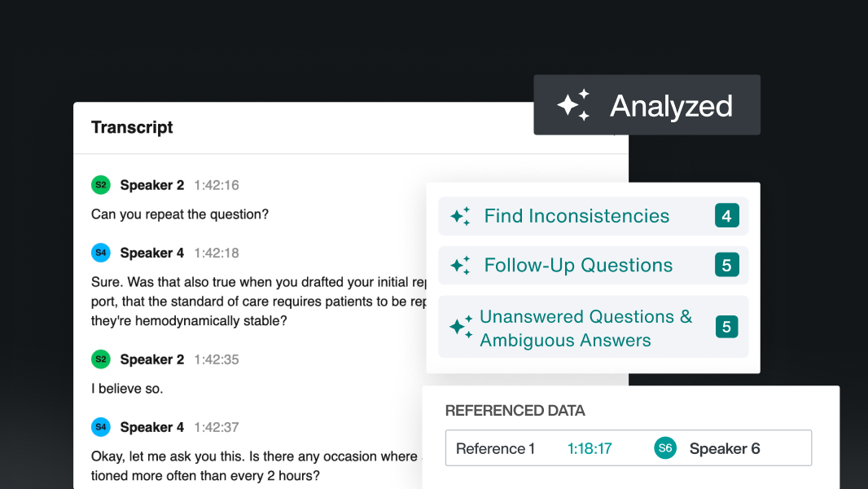Select the Reference 1 row label

pyautogui.click(x=495, y=448)
